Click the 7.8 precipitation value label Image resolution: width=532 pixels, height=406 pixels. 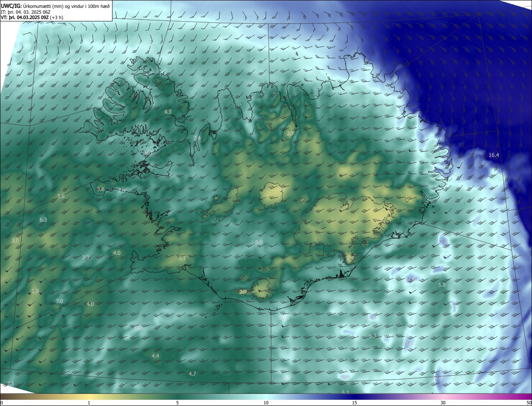click(x=121, y=191)
